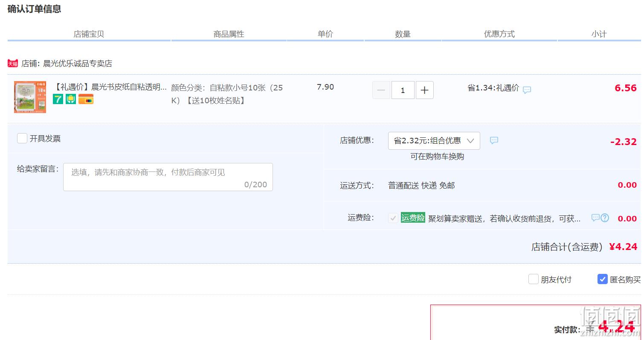Screen dimensions: 644x340
Task: Click the 聚划算卖家赠送 insurance description text
Action: point(505,219)
